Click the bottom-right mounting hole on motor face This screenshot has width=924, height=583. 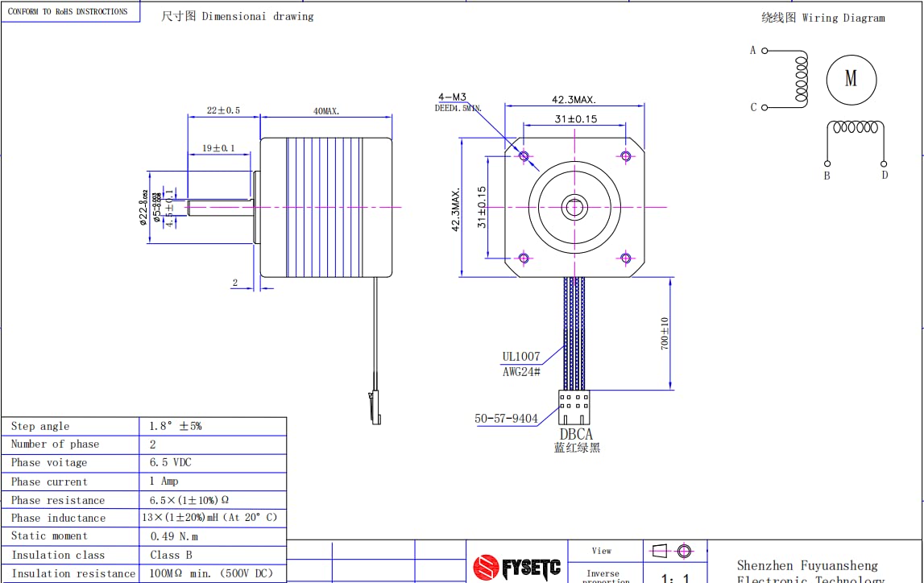tap(626, 258)
